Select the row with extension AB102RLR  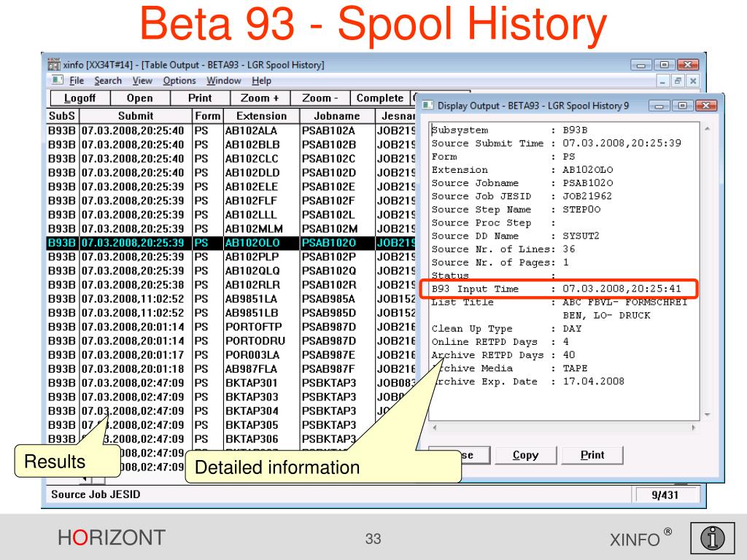pos(231,285)
